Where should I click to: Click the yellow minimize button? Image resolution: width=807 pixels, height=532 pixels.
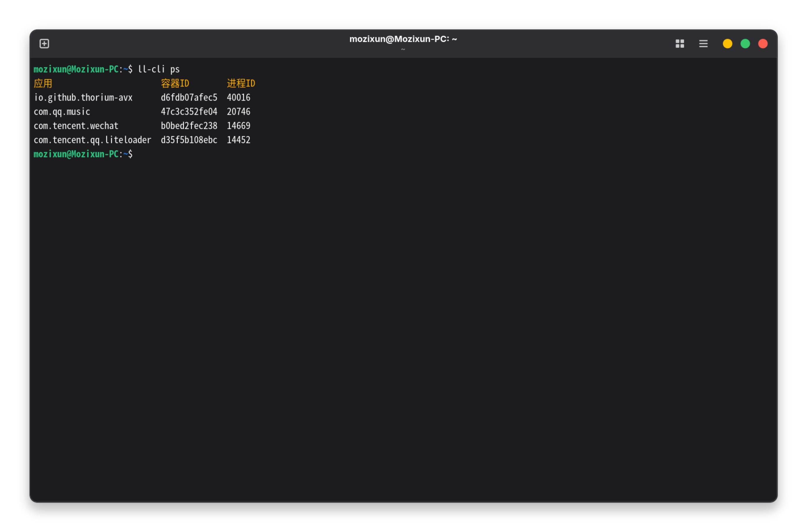click(727, 44)
